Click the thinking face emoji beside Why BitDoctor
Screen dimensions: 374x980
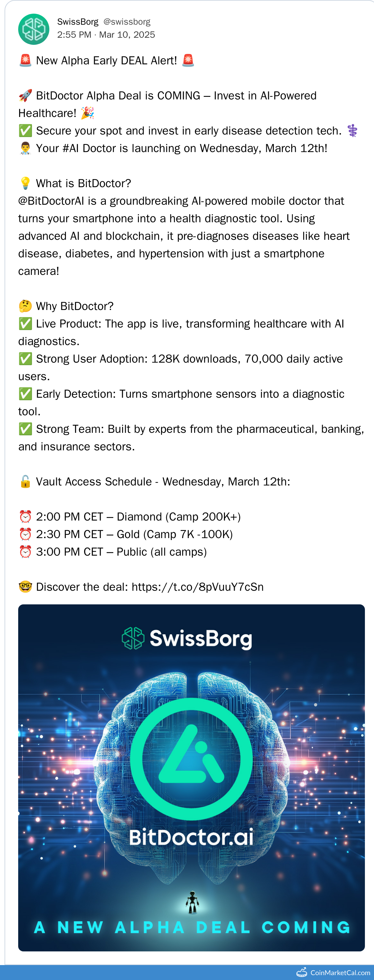pos(25,306)
